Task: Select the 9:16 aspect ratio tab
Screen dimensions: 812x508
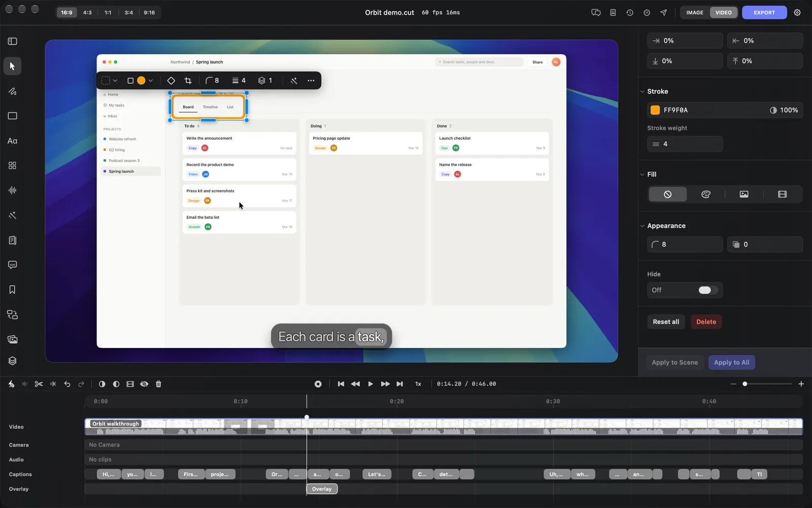Action: [149, 13]
